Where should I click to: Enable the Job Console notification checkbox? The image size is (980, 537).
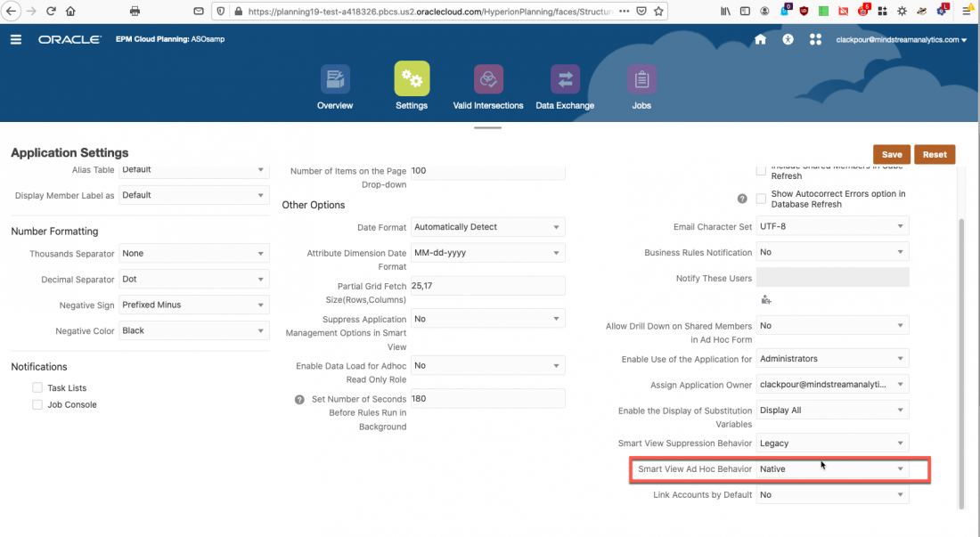click(x=37, y=404)
